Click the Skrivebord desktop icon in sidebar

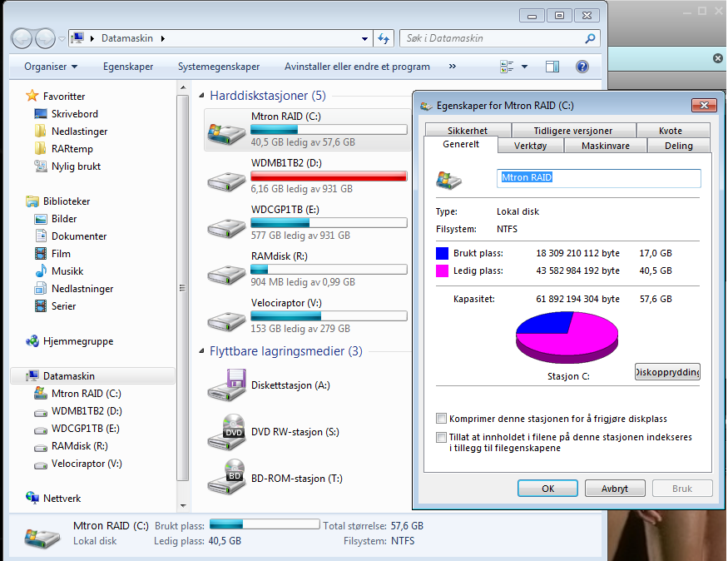41,114
